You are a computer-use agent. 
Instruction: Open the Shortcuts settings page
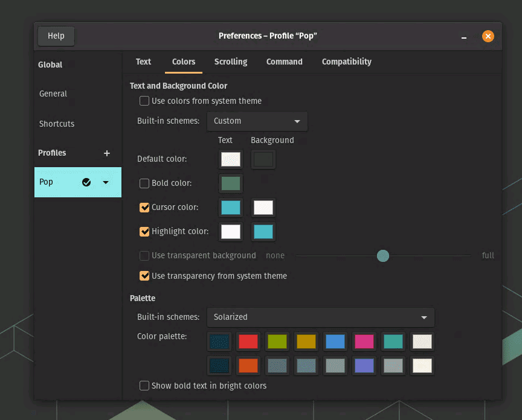coord(56,124)
